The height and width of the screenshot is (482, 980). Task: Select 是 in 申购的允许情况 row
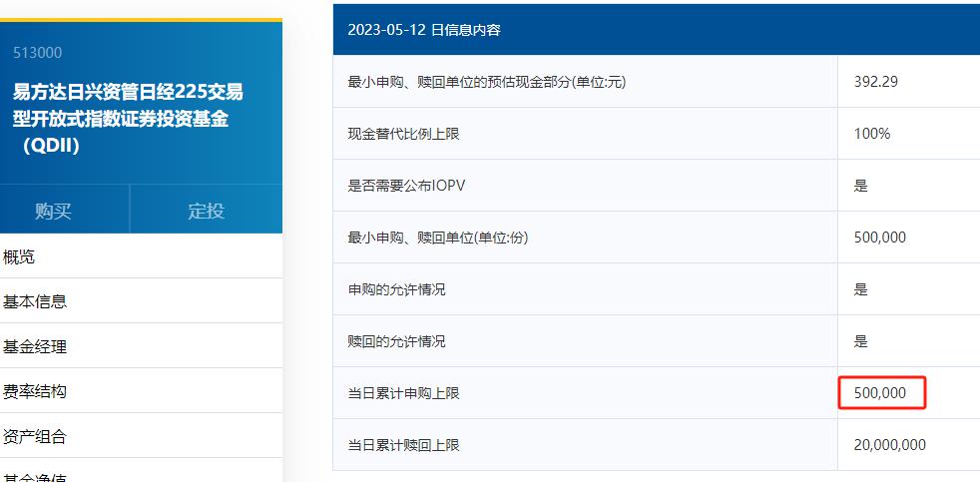point(861,289)
